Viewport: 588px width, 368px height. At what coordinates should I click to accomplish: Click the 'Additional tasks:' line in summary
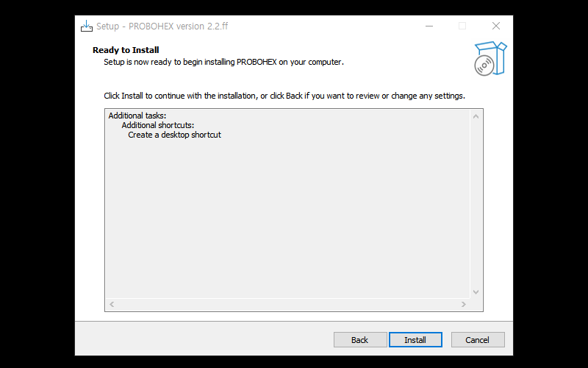[137, 116]
